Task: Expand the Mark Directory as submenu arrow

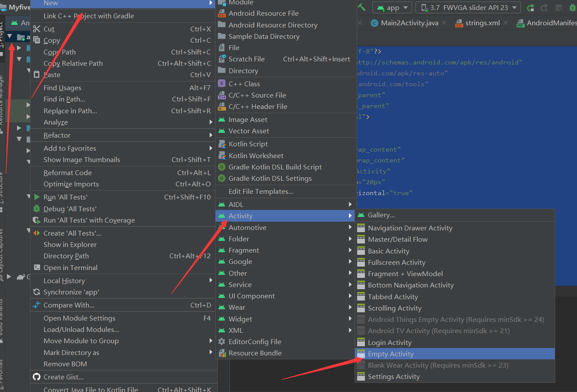Action: pos(211,352)
